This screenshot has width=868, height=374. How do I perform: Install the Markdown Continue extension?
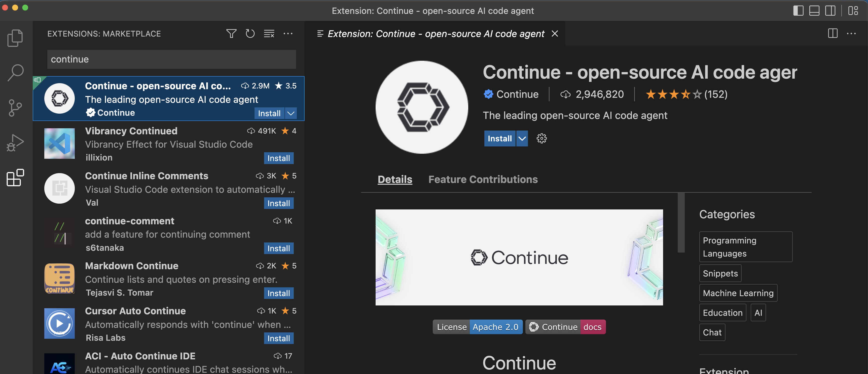[x=279, y=293]
